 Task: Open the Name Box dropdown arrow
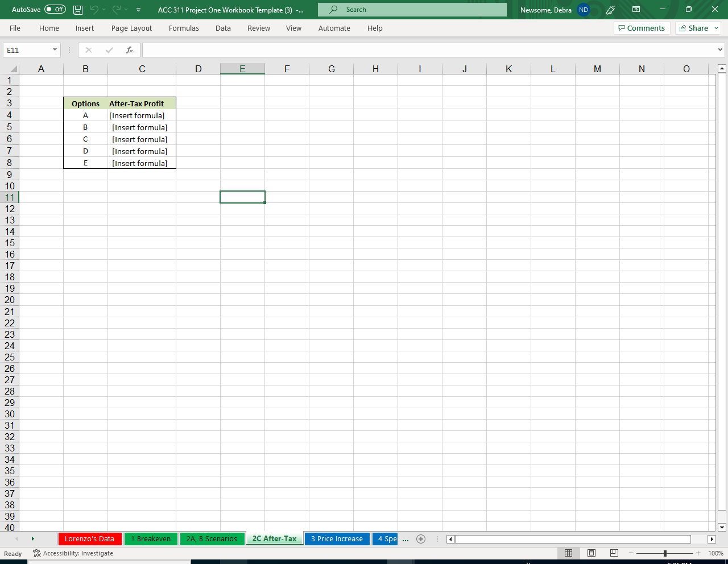[x=55, y=50]
